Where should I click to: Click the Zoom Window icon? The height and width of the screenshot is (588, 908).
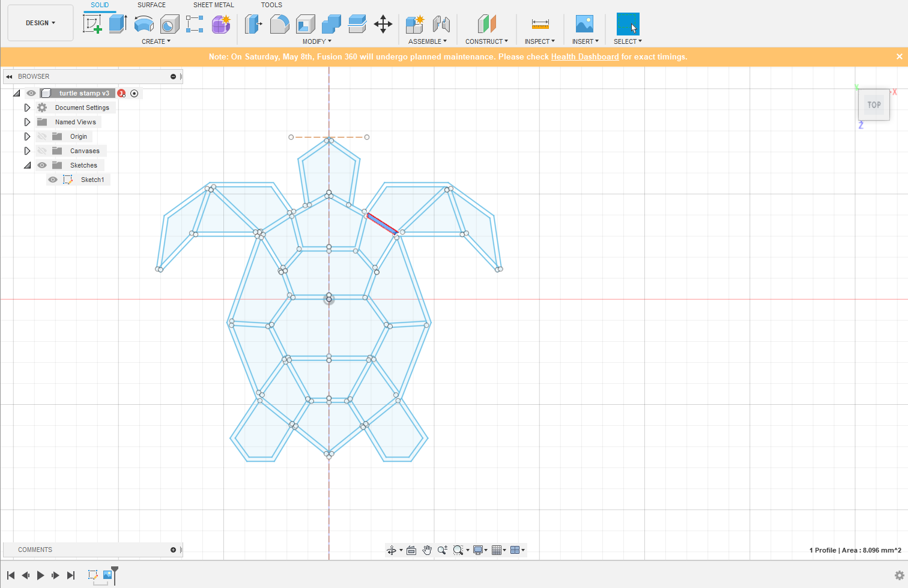click(458, 550)
